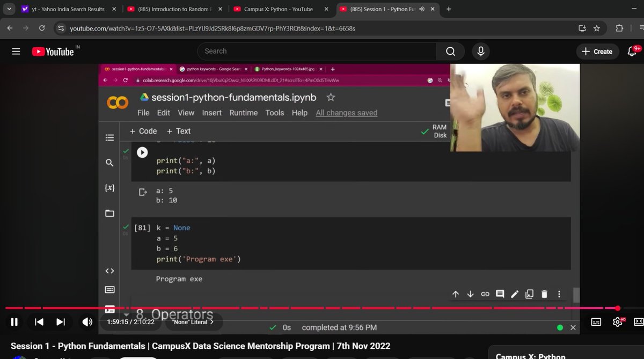
Task: Click Colab Edit menu in video
Action: (x=164, y=113)
